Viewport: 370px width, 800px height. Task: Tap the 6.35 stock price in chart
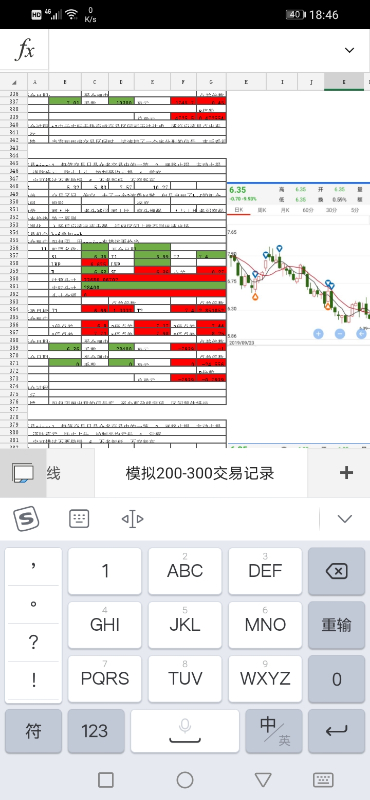[239, 189]
